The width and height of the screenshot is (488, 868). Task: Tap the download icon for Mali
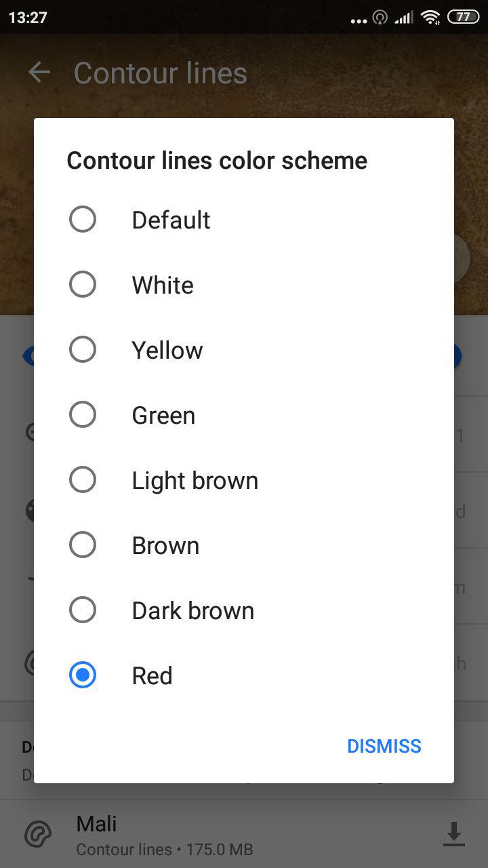tap(453, 834)
